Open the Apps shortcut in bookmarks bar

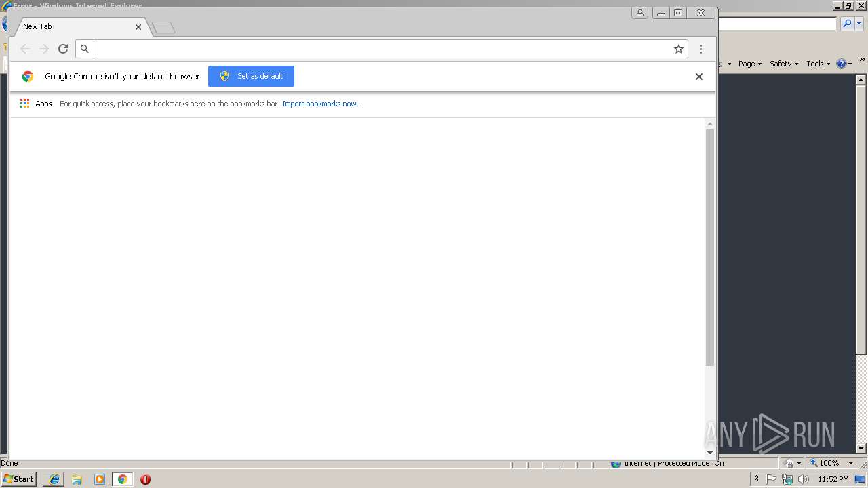(36, 104)
